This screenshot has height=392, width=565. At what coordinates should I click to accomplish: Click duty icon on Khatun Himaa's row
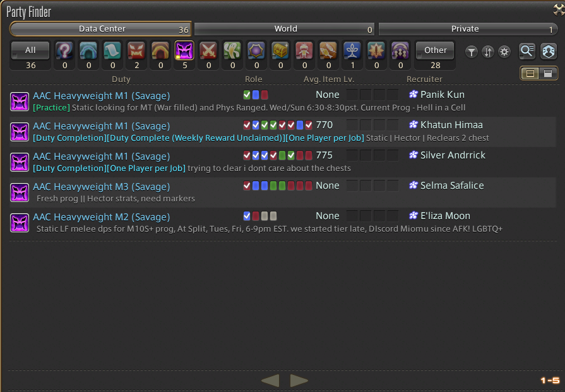point(20,132)
